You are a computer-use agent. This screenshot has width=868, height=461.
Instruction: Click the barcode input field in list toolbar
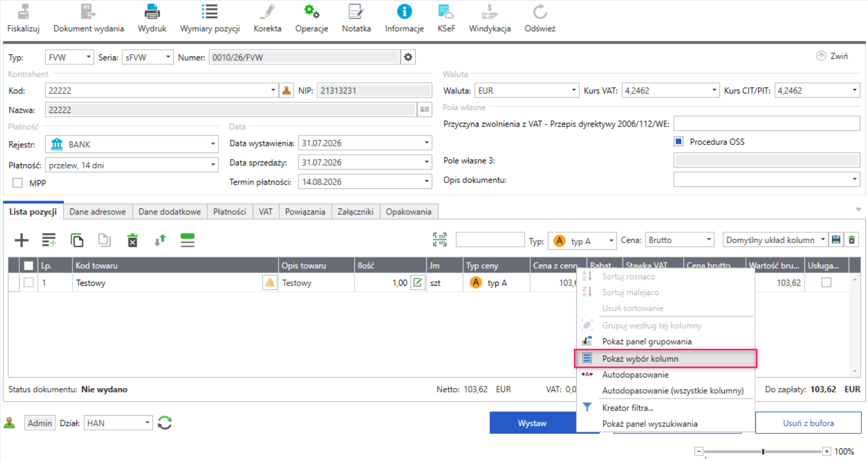[x=490, y=239]
